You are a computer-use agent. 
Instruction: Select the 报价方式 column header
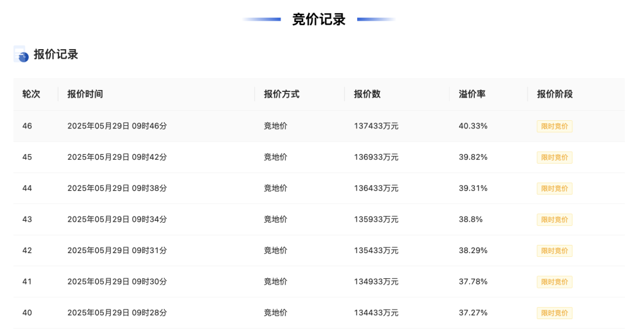(281, 94)
